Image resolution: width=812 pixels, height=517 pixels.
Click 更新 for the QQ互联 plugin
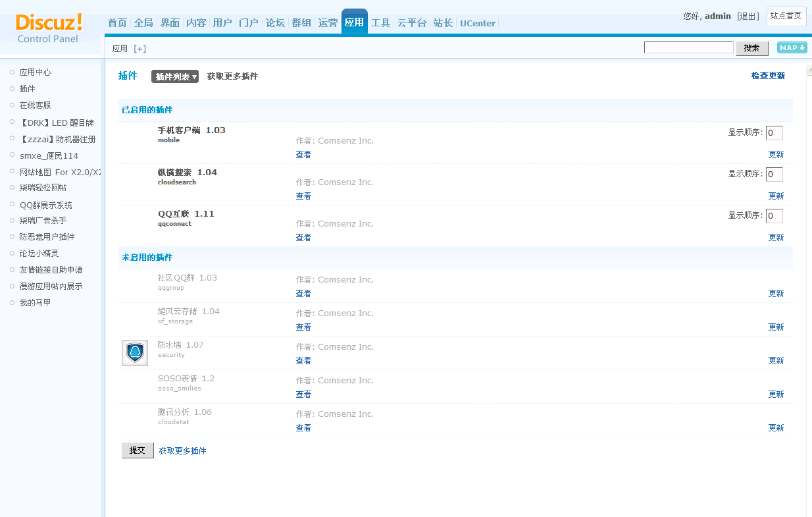tap(776, 238)
